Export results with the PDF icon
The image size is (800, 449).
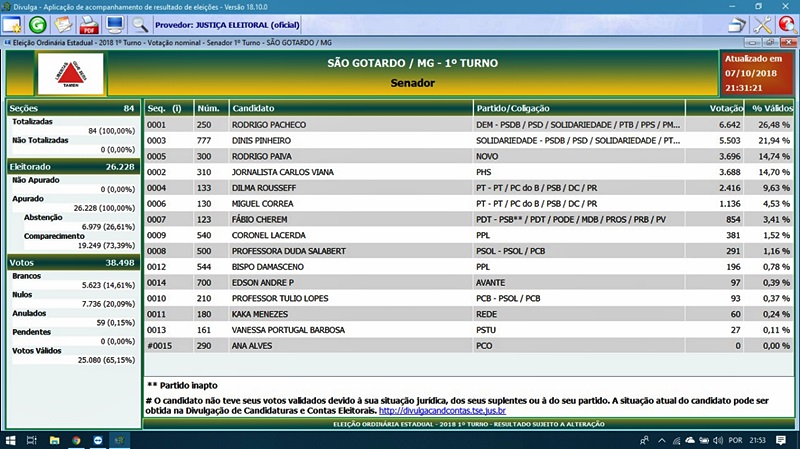[89, 24]
